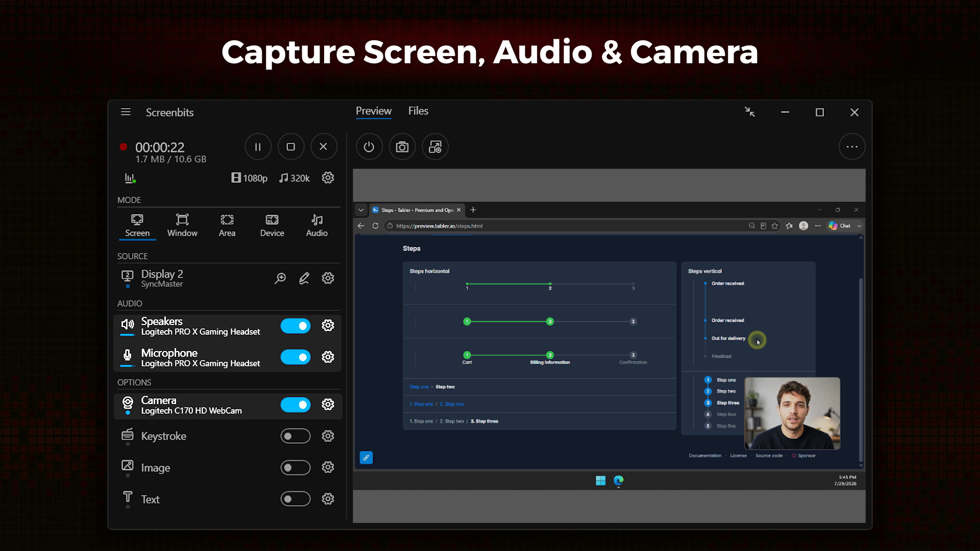Click the Image option label
This screenshot has width=980, height=551.
click(156, 468)
